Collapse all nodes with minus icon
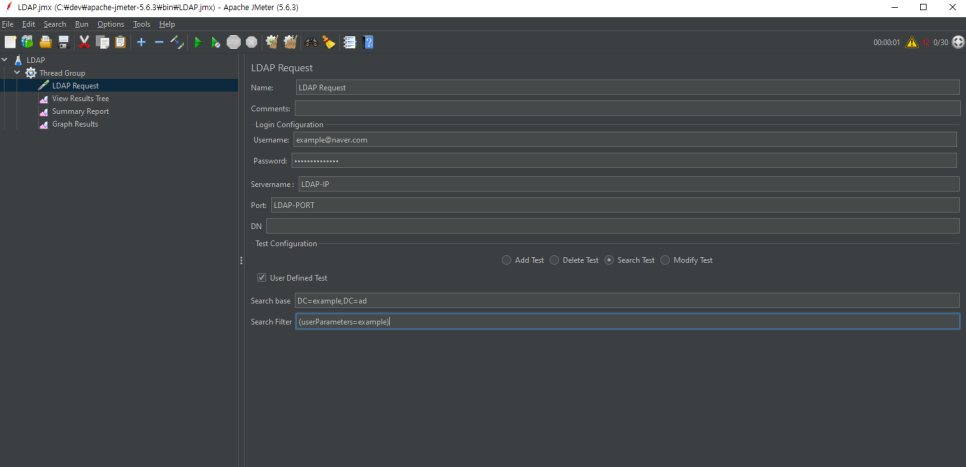The image size is (966, 467). 159,42
